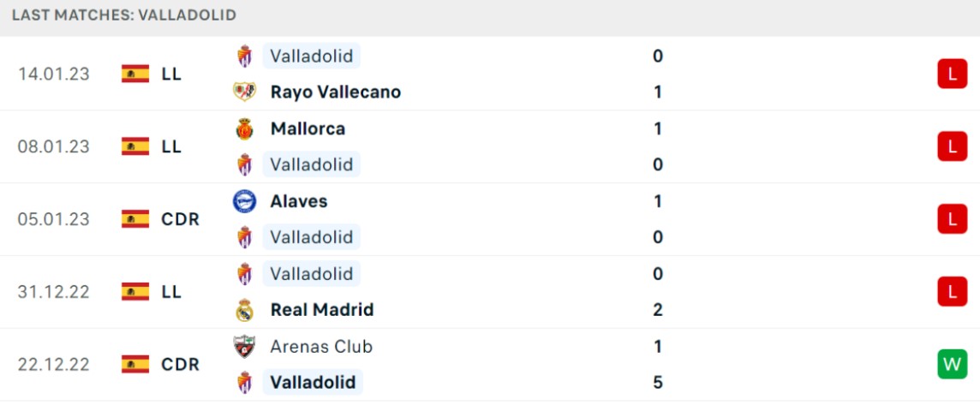The height and width of the screenshot is (405, 980).
Task: Open the Mallorca team link
Action: point(308,128)
